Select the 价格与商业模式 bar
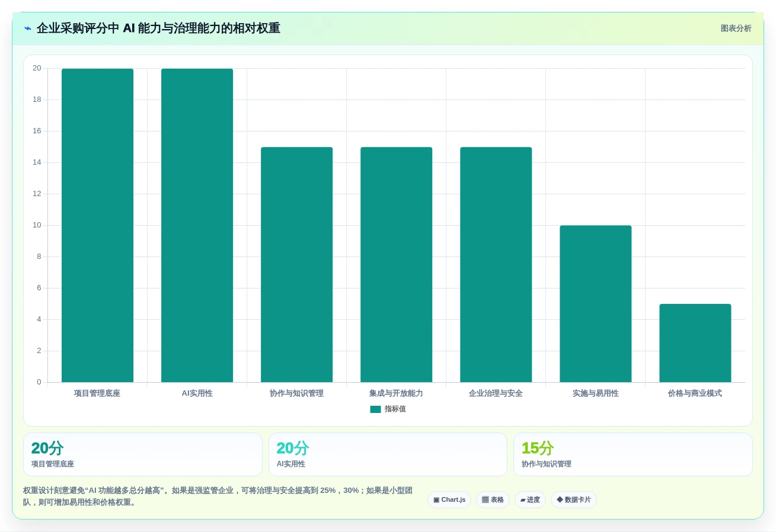Viewport: 776px width, 532px height. (695, 343)
